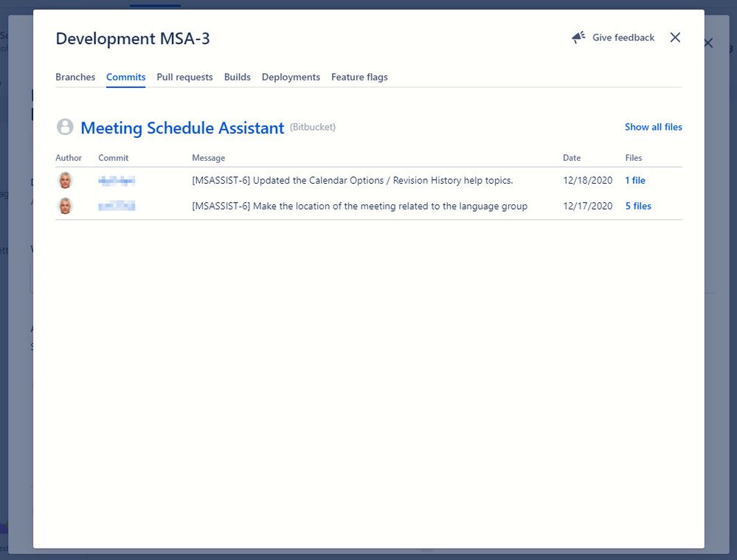Switch to the Deployments tab
This screenshot has width=737, height=560.
(291, 77)
